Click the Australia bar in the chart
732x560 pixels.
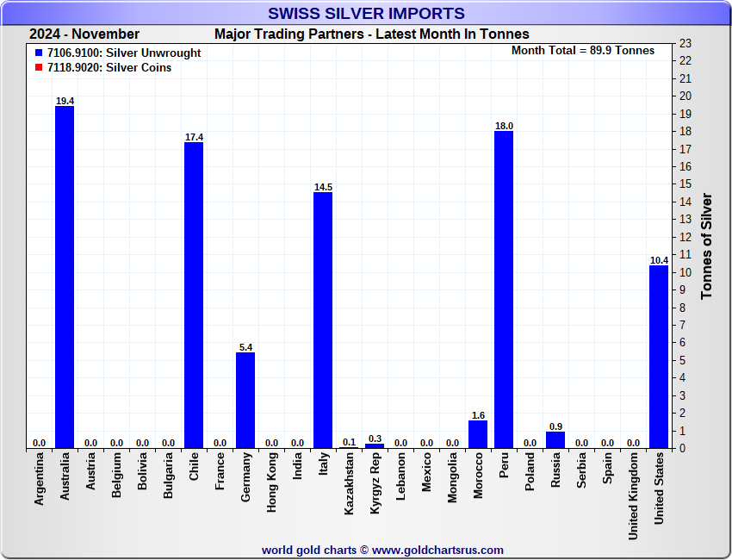pyautogui.click(x=65, y=277)
